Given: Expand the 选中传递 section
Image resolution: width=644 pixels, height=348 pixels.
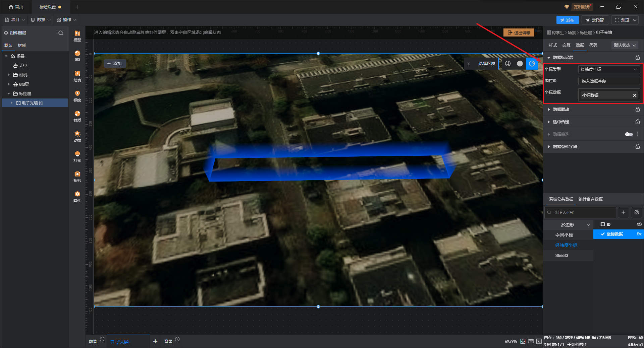Looking at the screenshot, I should point(549,122).
